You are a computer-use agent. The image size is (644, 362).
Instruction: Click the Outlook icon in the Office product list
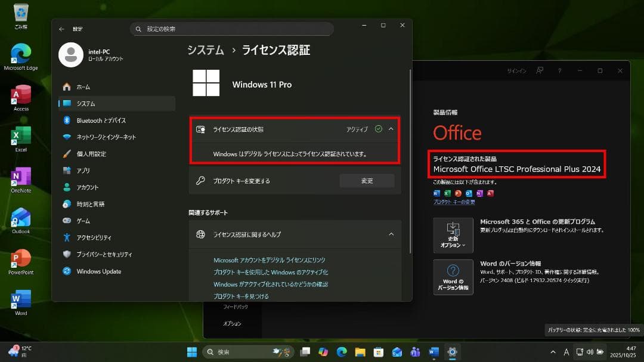pos(468,193)
